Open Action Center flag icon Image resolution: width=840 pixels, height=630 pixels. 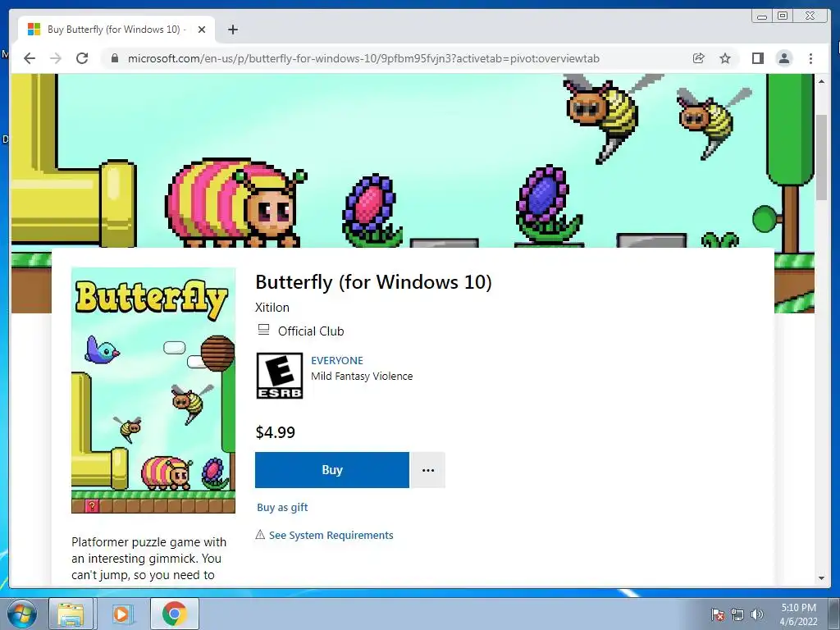(718, 614)
